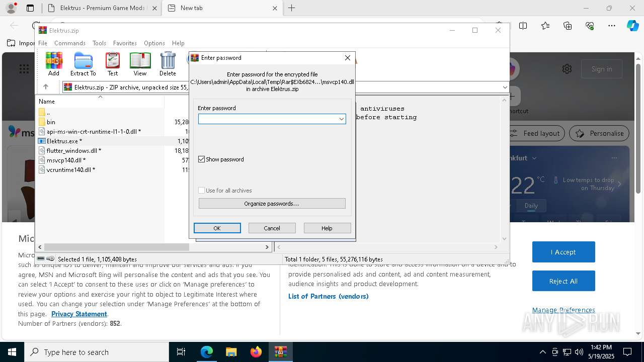This screenshot has width=644, height=362.
Task: Open Copilot sidebar icon
Action: click(x=632, y=26)
